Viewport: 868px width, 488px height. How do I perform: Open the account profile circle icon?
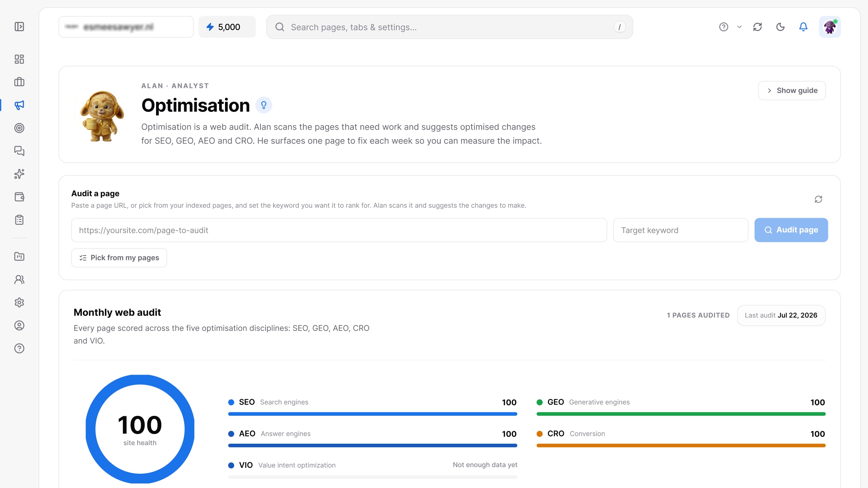click(20, 326)
